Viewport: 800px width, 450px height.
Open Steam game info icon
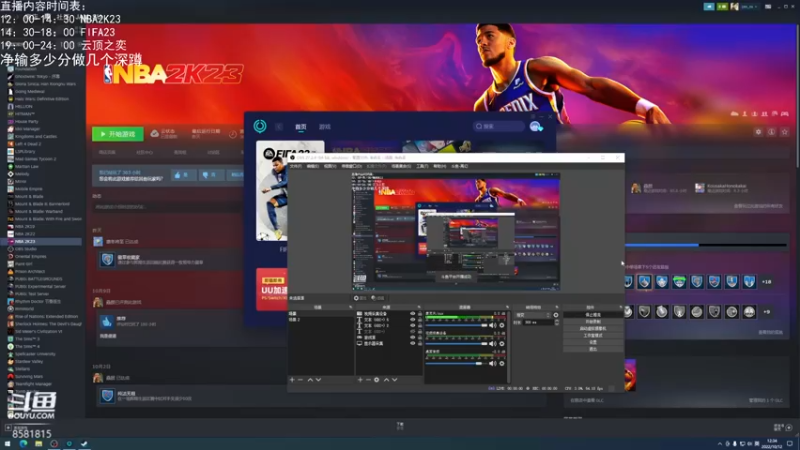point(771,132)
